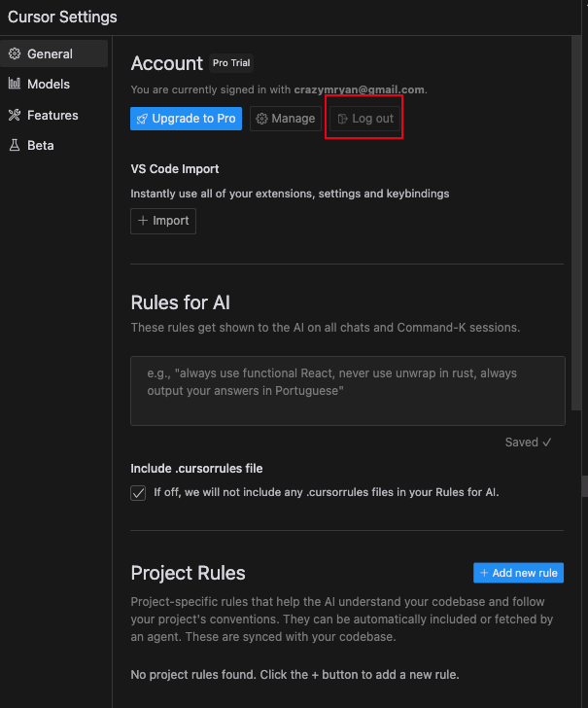Select the Beta settings tab
This screenshot has height=708, width=588.
(x=41, y=145)
